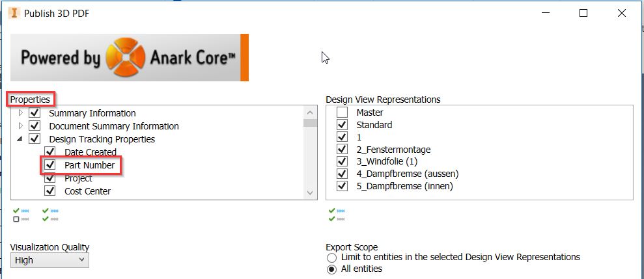Click the Properties list scroll-down arrow
This screenshot has height=279, width=644.
[x=310, y=193]
